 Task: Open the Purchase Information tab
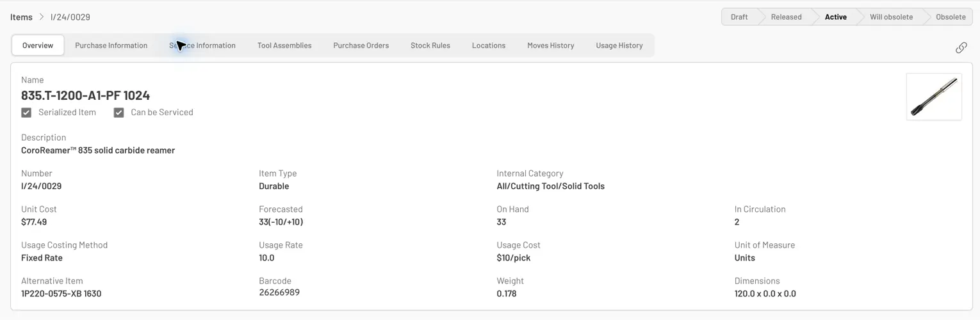pos(111,45)
